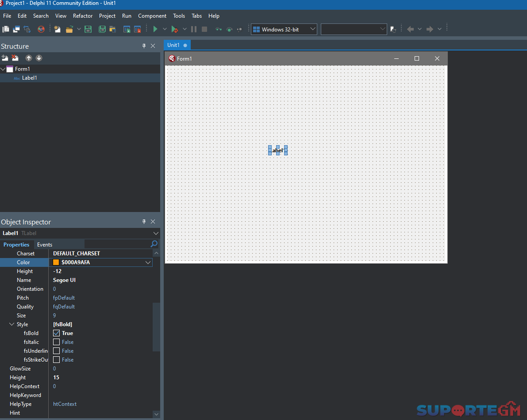Move selected item down in Structure panel

tap(39, 58)
